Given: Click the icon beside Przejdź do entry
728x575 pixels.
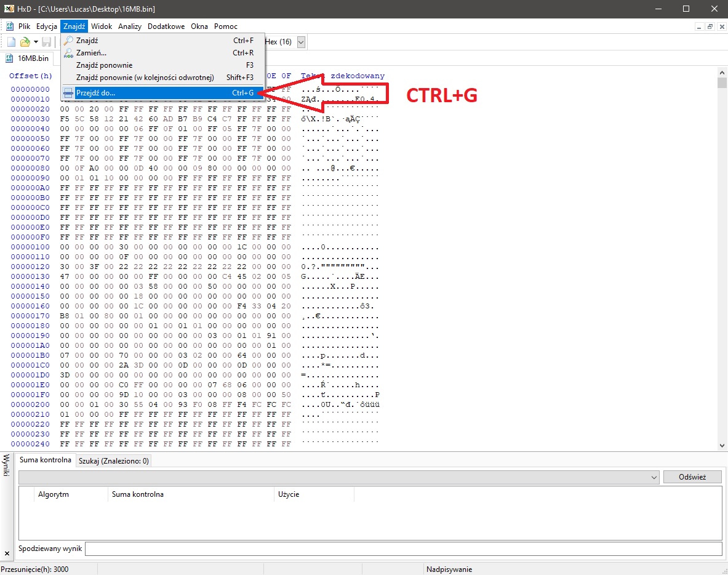Looking at the screenshot, I should (68, 93).
